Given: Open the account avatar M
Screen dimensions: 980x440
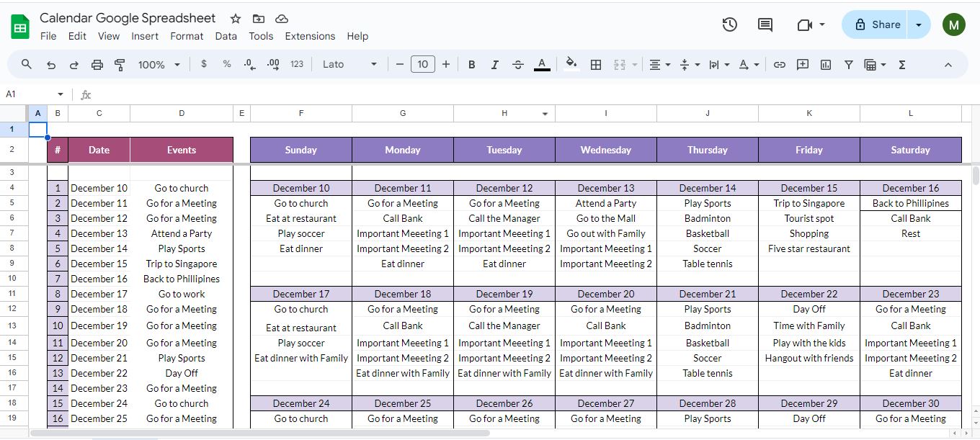Looking at the screenshot, I should tap(954, 24).
